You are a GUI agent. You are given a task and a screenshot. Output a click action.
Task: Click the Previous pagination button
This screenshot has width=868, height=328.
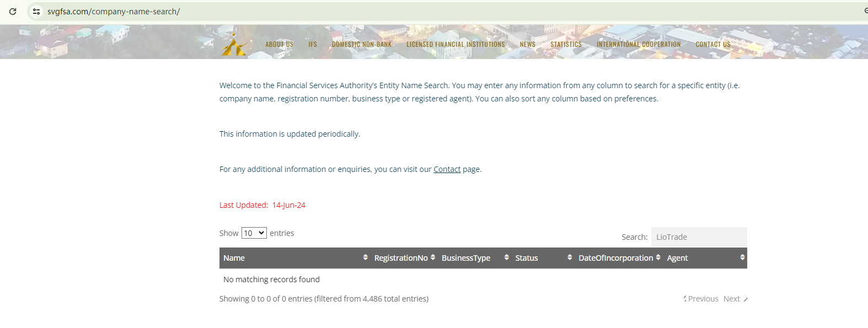[x=701, y=299]
